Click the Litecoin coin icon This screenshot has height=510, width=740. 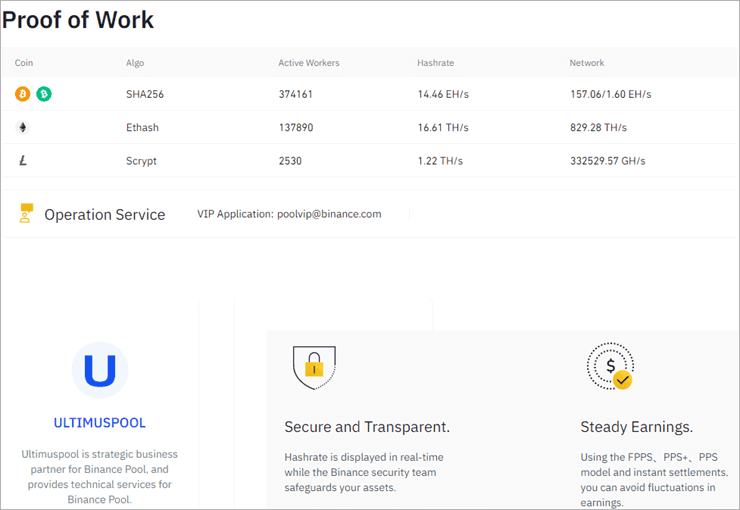coord(23,161)
